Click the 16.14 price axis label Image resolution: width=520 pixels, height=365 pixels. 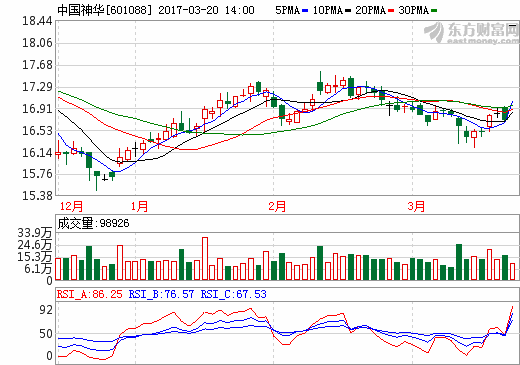pyautogui.click(x=37, y=153)
